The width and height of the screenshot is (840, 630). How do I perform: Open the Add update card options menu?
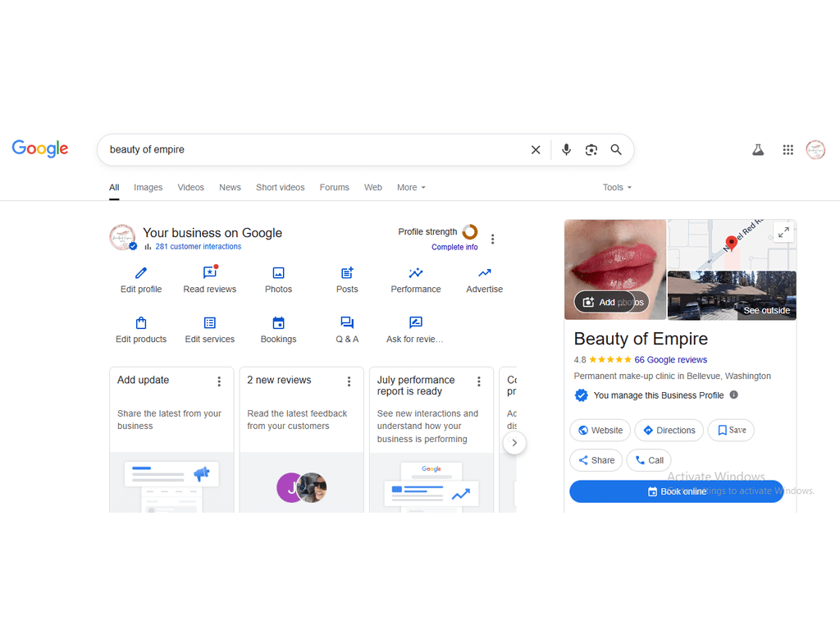[219, 381]
